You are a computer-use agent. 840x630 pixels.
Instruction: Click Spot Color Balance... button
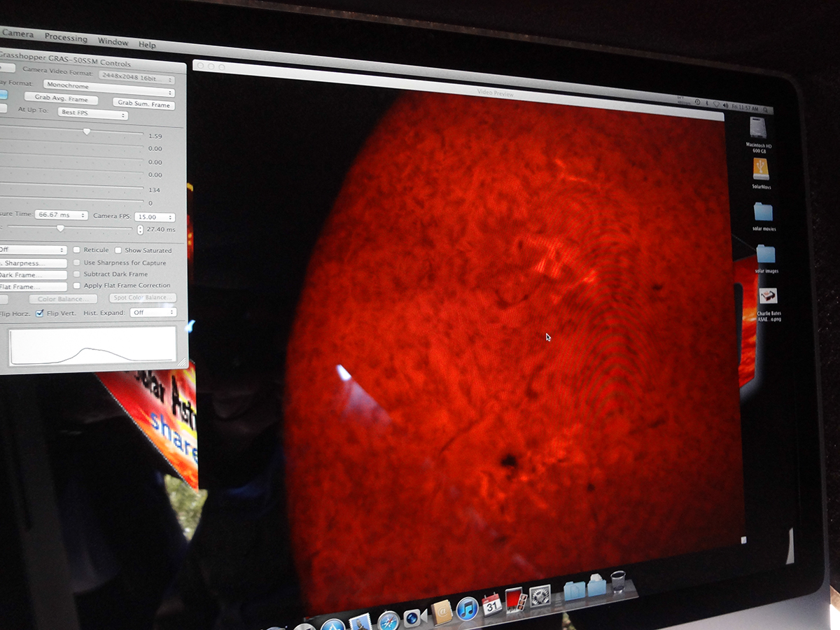pos(143,298)
